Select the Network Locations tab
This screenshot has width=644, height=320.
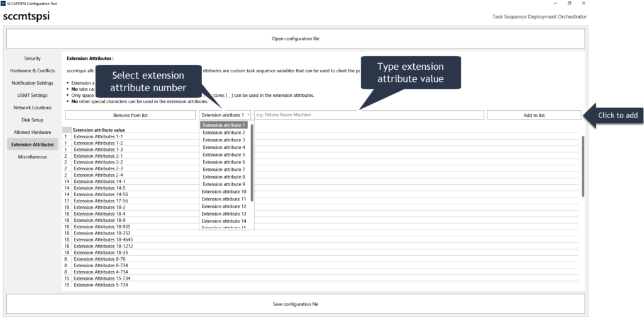pyautogui.click(x=32, y=108)
